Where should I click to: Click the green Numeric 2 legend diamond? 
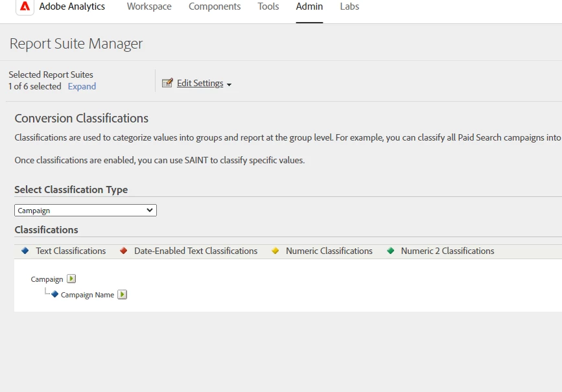pos(391,251)
